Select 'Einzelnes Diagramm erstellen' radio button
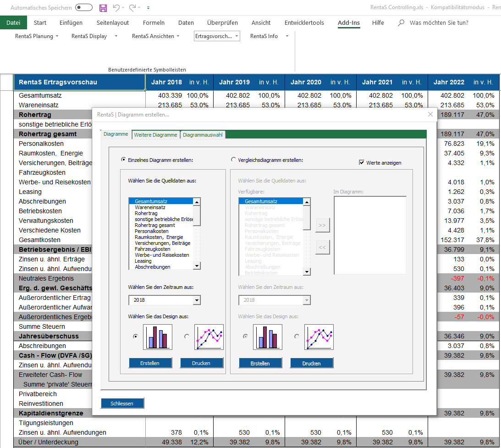Image resolution: width=501 pixels, height=448 pixels. [x=123, y=160]
